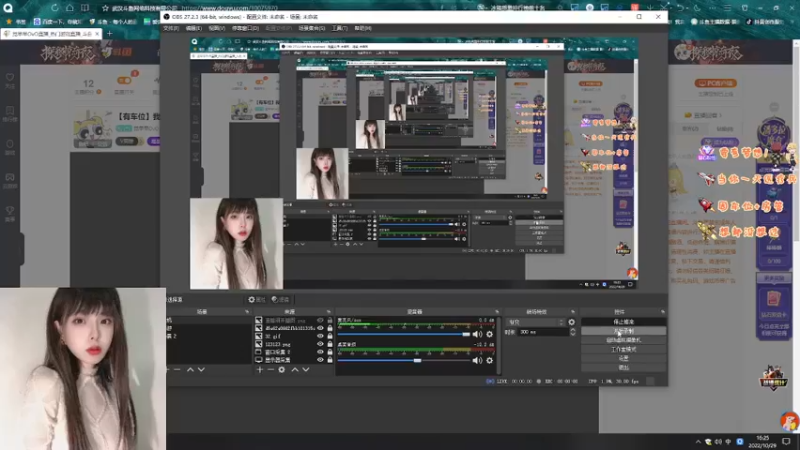800x450 pixels.
Task: Open settings gear for the 桌面音频 track
Action: (489, 360)
